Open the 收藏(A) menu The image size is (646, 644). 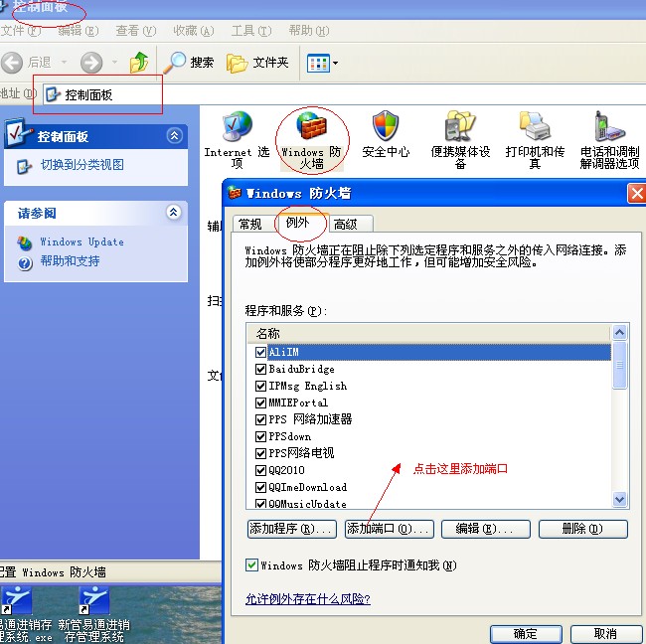(x=194, y=31)
